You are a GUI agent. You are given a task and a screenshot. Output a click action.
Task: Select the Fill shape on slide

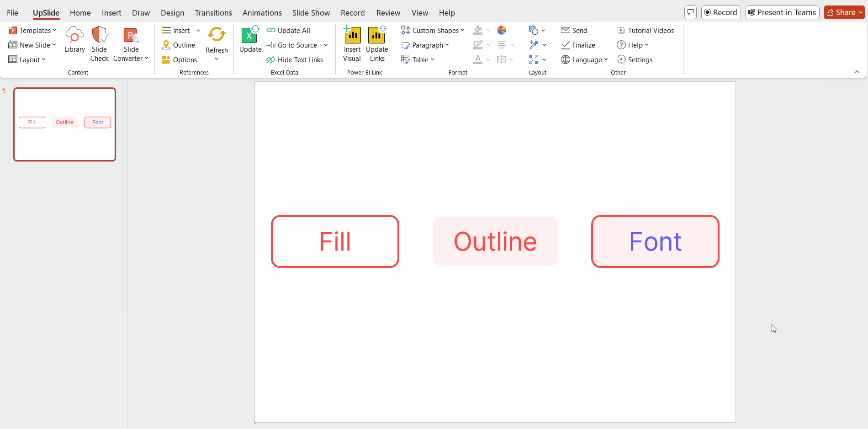335,241
